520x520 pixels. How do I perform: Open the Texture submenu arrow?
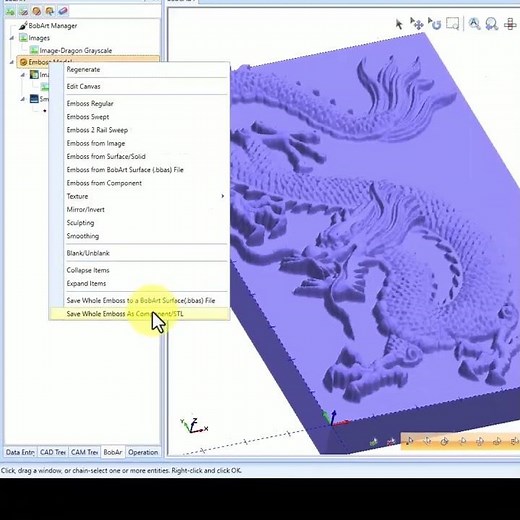[222, 196]
